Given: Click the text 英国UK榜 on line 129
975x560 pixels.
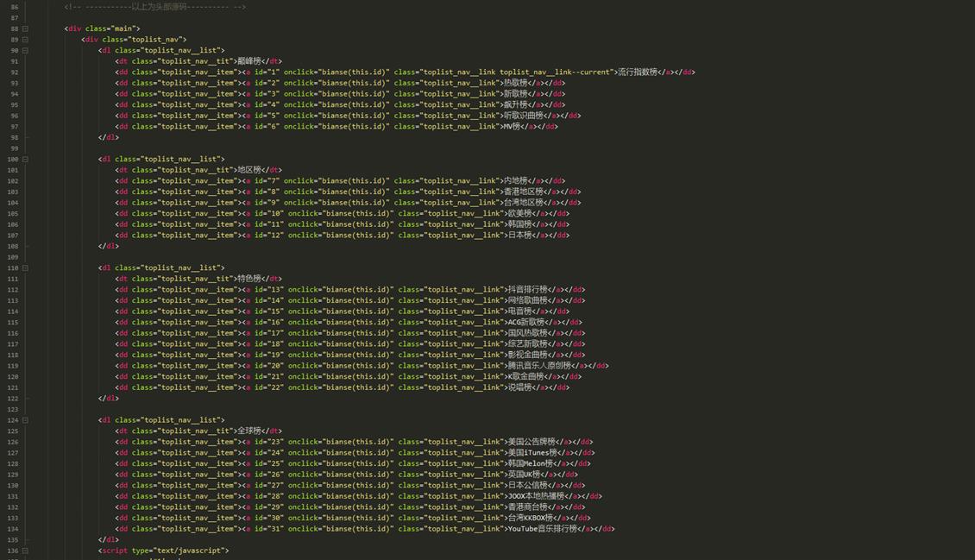Looking at the screenshot, I should coord(525,475).
